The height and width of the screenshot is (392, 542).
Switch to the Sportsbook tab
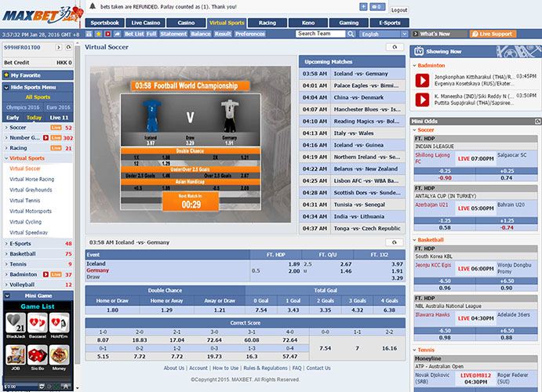105,23
